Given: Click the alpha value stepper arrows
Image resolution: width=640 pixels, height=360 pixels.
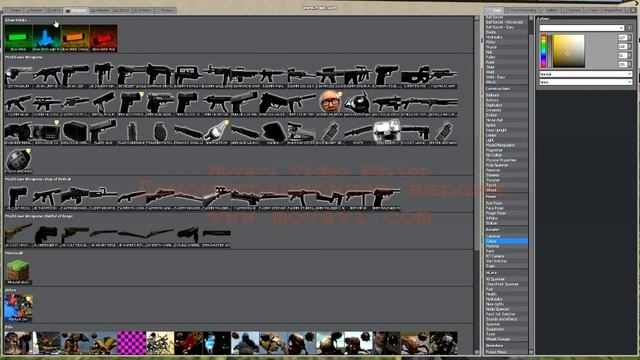Looking at the screenshot, I should (x=630, y=64).
